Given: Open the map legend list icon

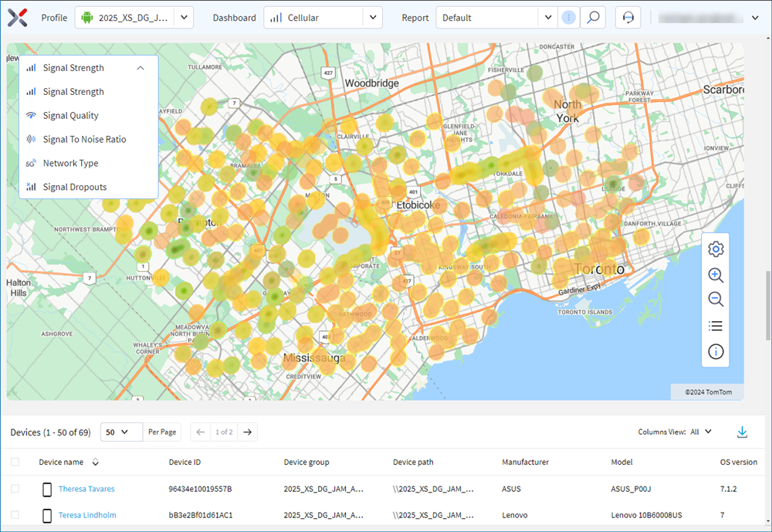Looking at the screenshot, I should pyautogui.click(x=716, y=326).
